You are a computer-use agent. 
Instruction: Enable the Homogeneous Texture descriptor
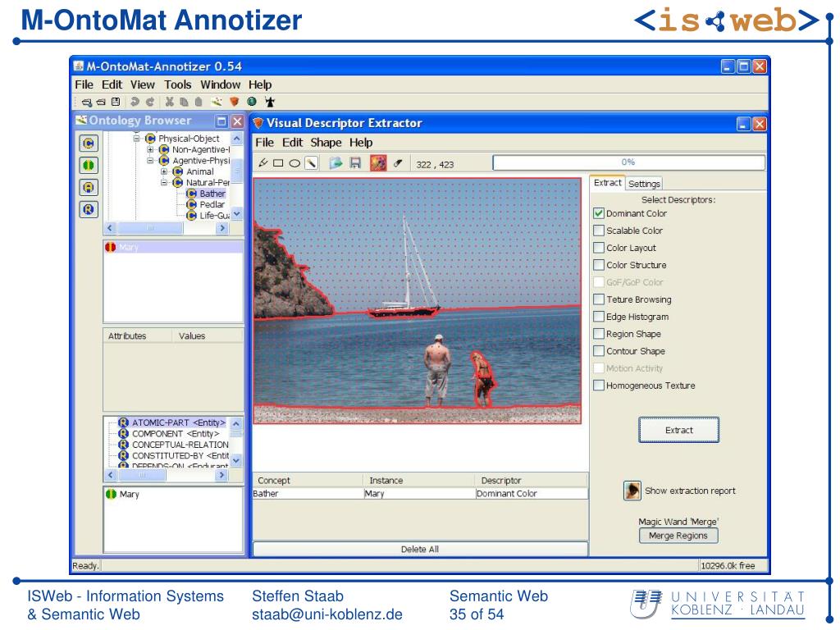click(x=599, y=386)
